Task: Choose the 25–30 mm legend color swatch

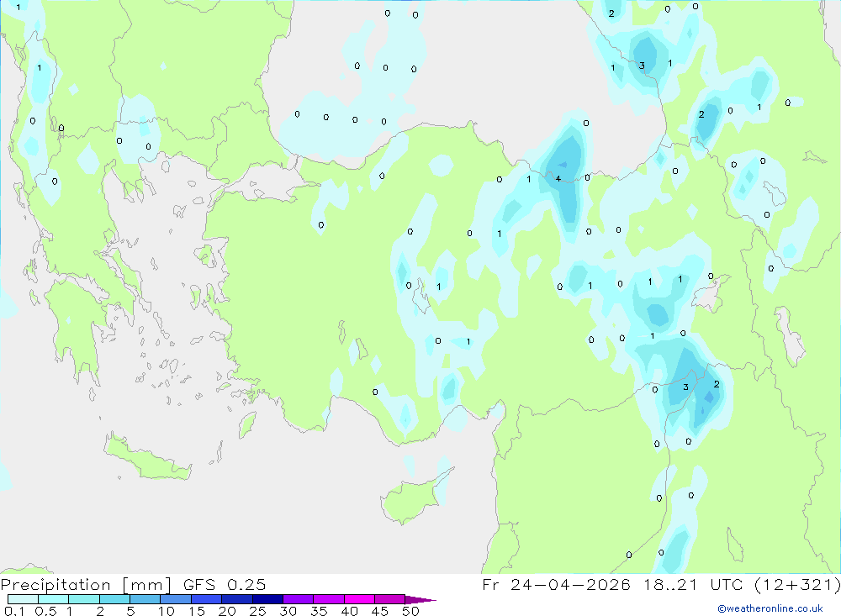Action: coord(267,599)
